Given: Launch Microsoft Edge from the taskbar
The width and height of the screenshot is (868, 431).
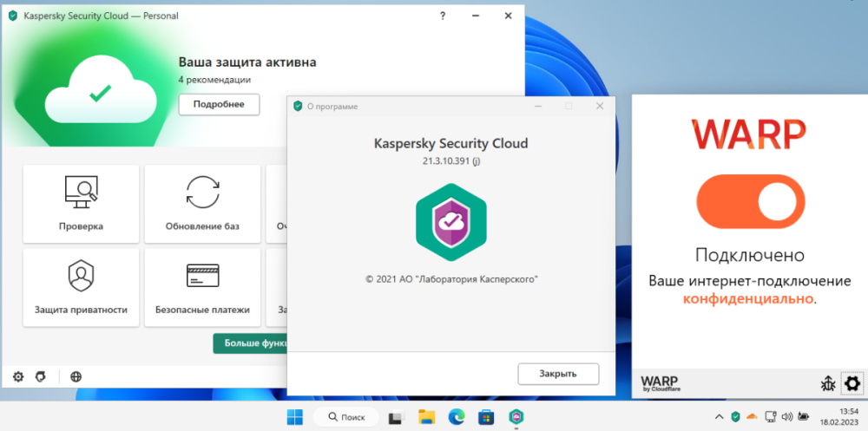Looking at the screenshot, I should (x=457, y=416).
